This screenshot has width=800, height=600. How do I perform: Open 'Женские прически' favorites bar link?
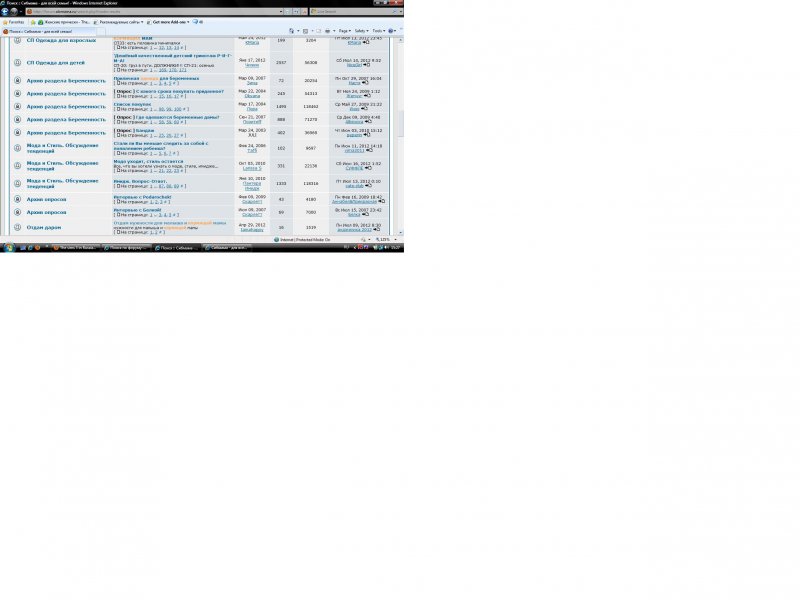(64, 22)
